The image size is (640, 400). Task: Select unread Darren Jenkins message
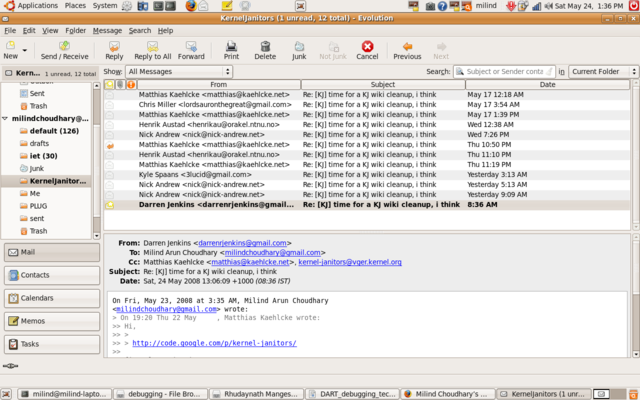(x=367, y=205)
